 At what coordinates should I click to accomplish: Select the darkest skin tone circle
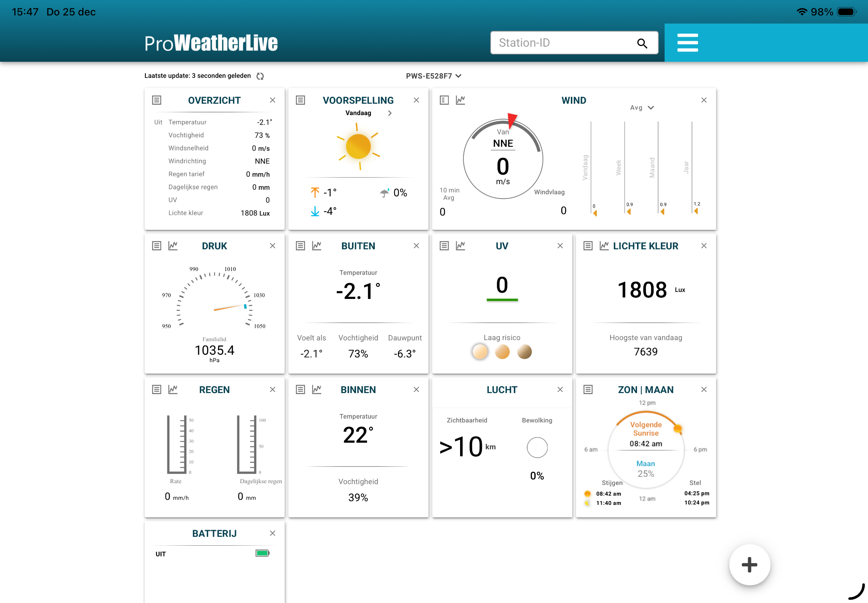point(524,352)
